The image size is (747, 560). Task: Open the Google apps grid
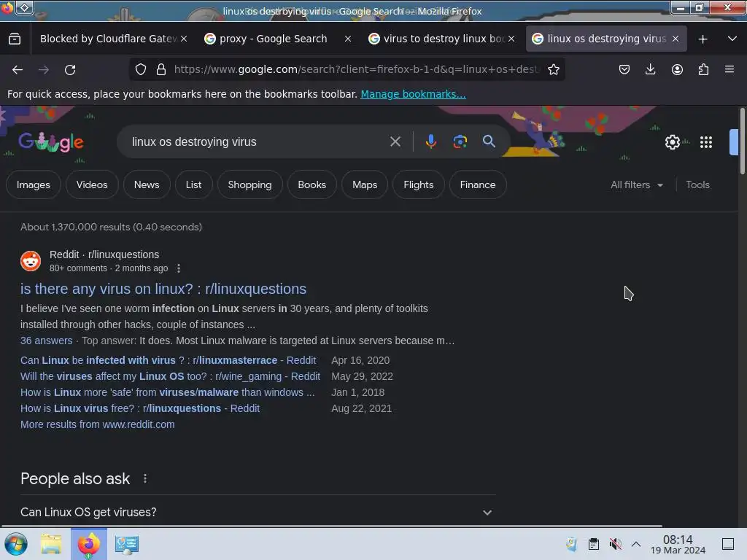tap(706, 142)
